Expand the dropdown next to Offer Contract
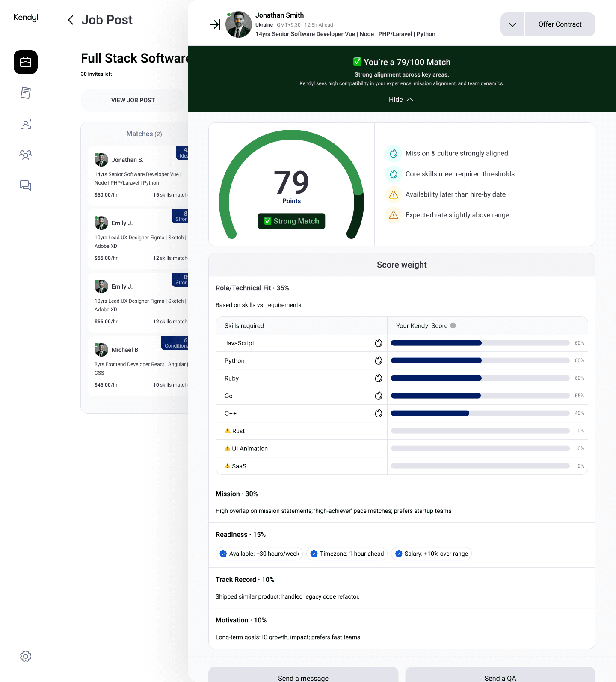The width and height of the screenshot is (616, 682). [512, 24]
